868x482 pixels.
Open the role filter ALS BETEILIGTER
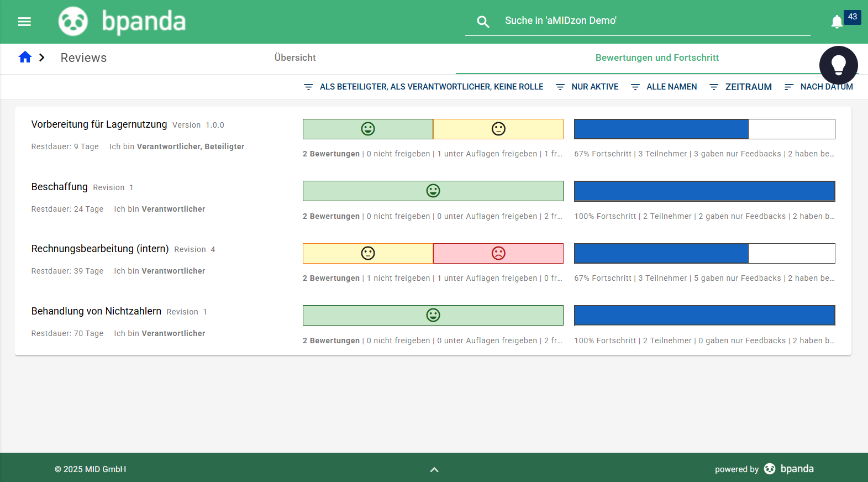pyautogui.click(x=424, y=87)
